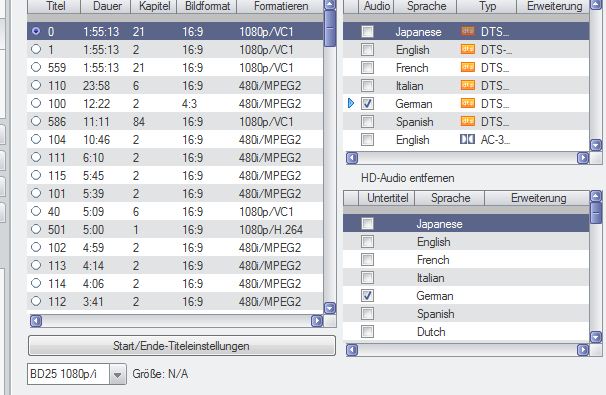Select title 501 radio button
The height and width of the screenshot is (395, 606).
(x=36, y=229)
